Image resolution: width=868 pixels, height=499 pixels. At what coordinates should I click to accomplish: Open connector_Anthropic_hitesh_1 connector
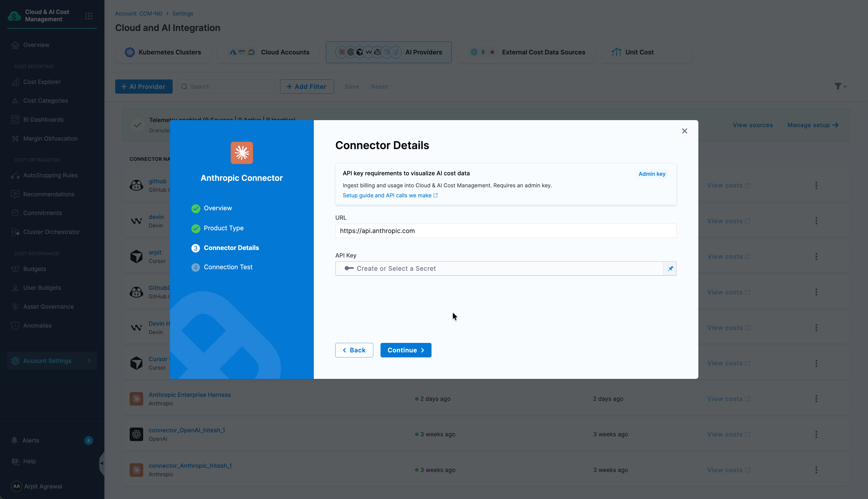point(190,466)
